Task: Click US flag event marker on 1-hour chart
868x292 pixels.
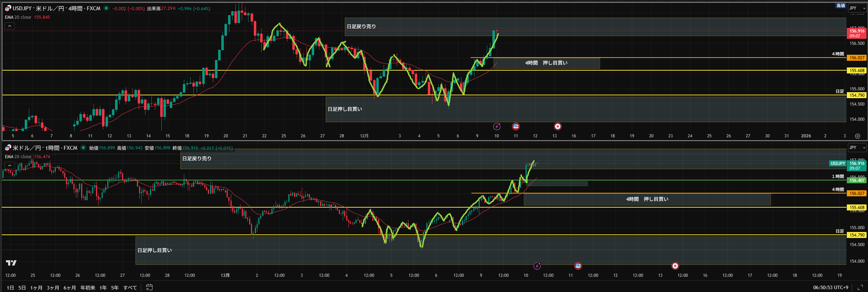Action: 578,266
